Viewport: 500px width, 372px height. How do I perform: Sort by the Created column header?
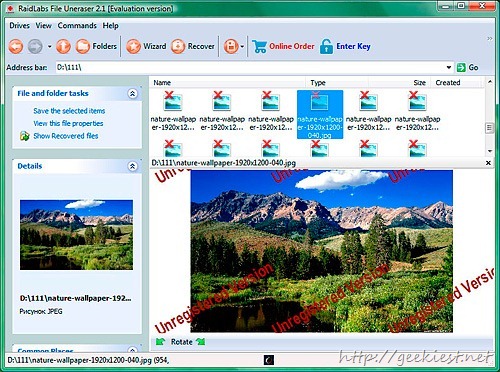click(457, 83)
